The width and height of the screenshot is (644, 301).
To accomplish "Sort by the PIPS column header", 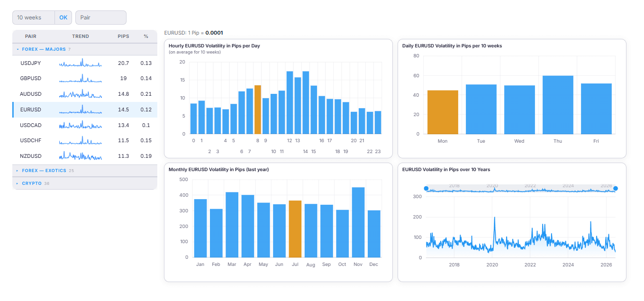I will (123, 36).
